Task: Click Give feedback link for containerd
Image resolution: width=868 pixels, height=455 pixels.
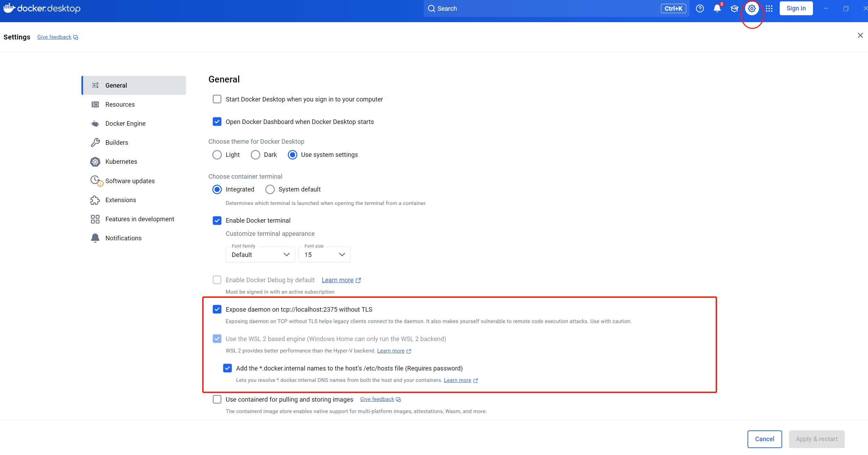Action: point(377,399)
